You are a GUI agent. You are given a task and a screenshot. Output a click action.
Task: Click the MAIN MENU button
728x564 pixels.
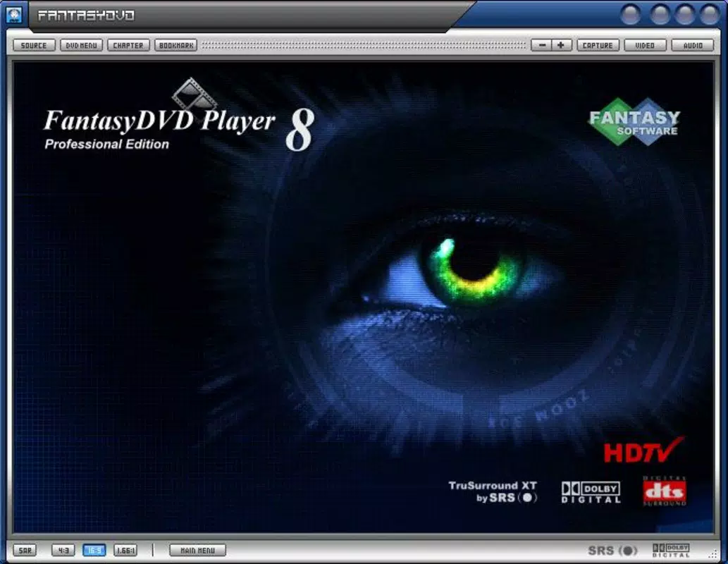pyautogui.click(x=198, y=551)
